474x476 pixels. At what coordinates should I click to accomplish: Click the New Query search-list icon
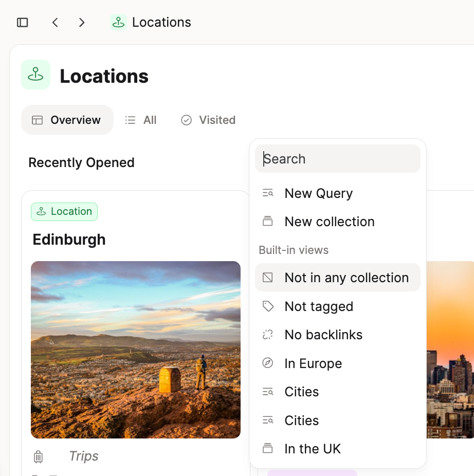tap(267, 193)
